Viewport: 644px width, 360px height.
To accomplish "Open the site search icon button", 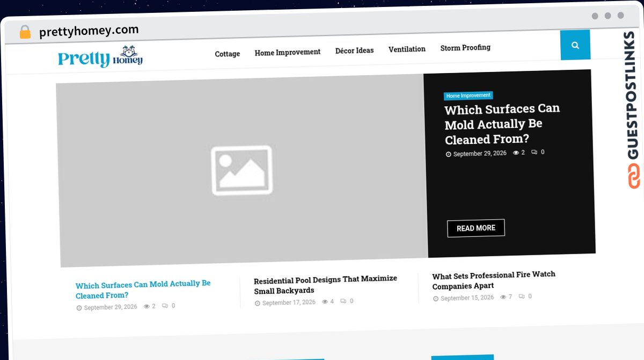I will [x=575, y=45].
